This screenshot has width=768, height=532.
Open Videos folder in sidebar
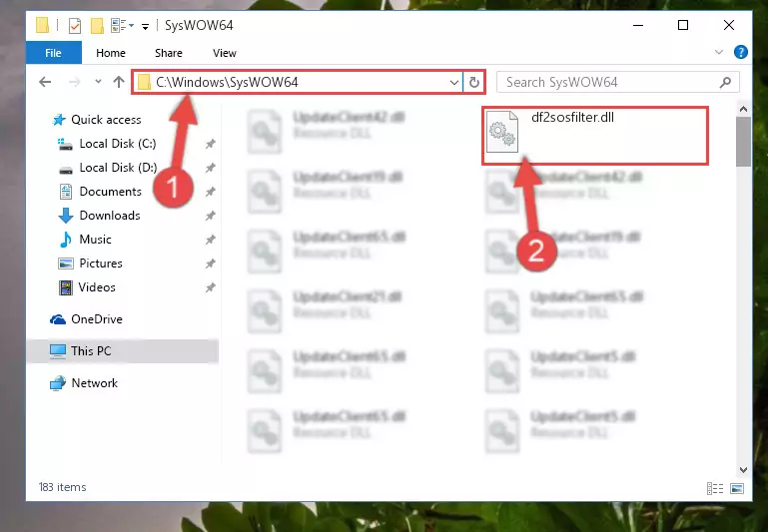(x=97, y=287)
